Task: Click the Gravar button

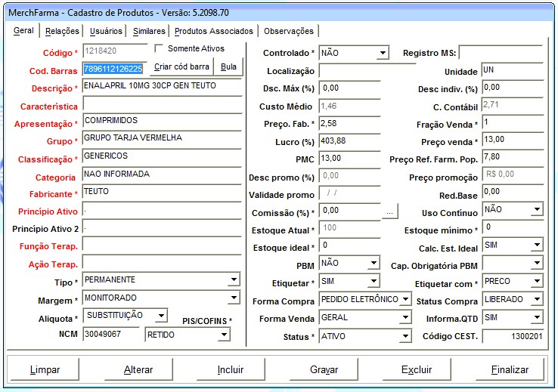Action: pyautogui.click(x=324, y=370)
